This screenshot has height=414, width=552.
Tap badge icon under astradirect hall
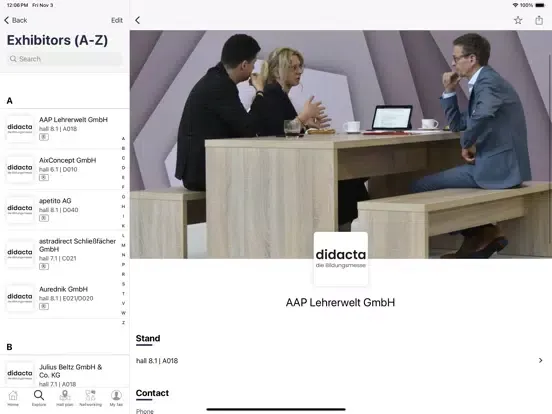(44, 266)
